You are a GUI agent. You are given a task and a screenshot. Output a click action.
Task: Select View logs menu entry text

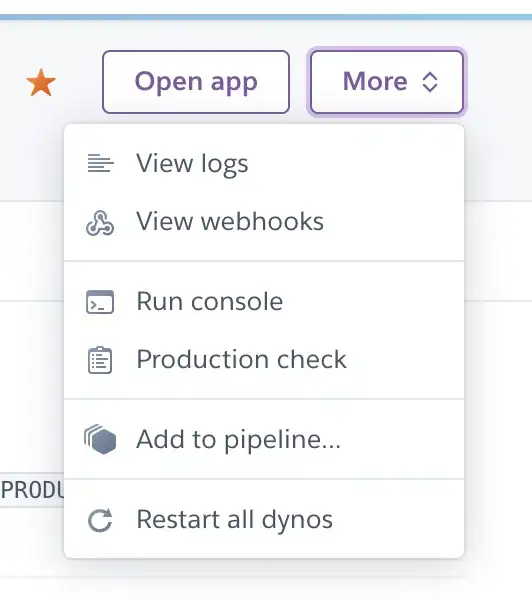192,164
